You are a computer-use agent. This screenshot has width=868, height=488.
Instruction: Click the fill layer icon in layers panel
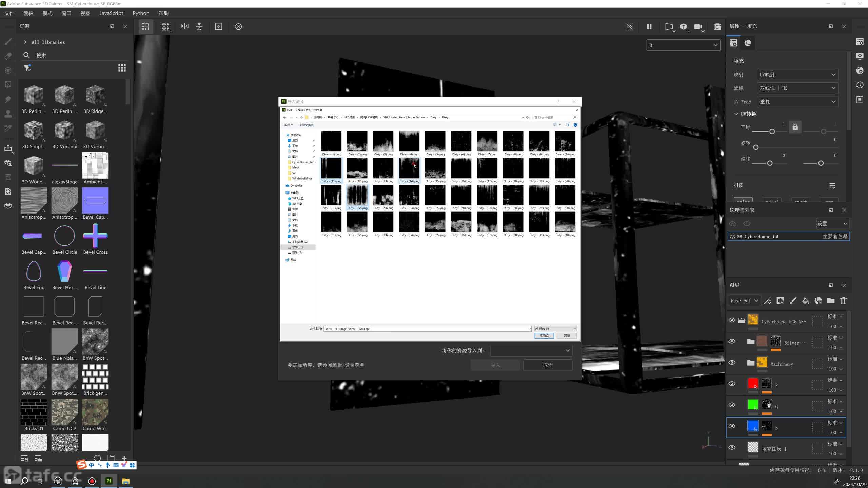[805, 300]
